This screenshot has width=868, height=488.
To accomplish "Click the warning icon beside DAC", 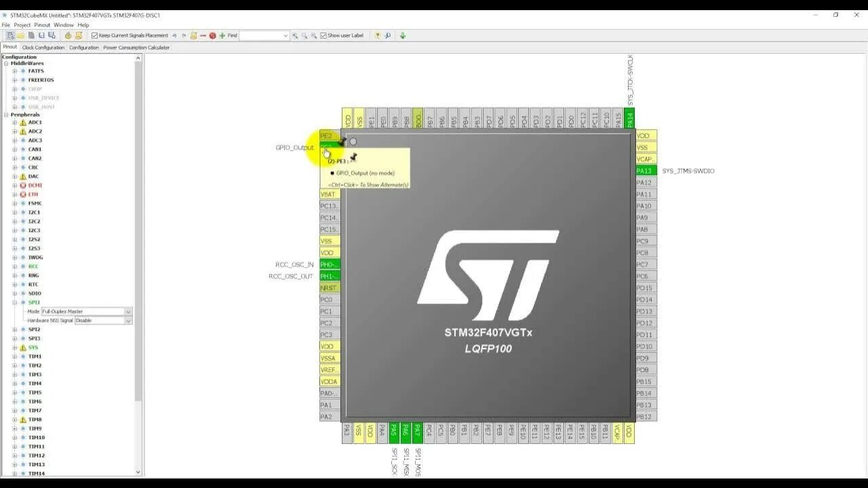I will tap(23, 176).
